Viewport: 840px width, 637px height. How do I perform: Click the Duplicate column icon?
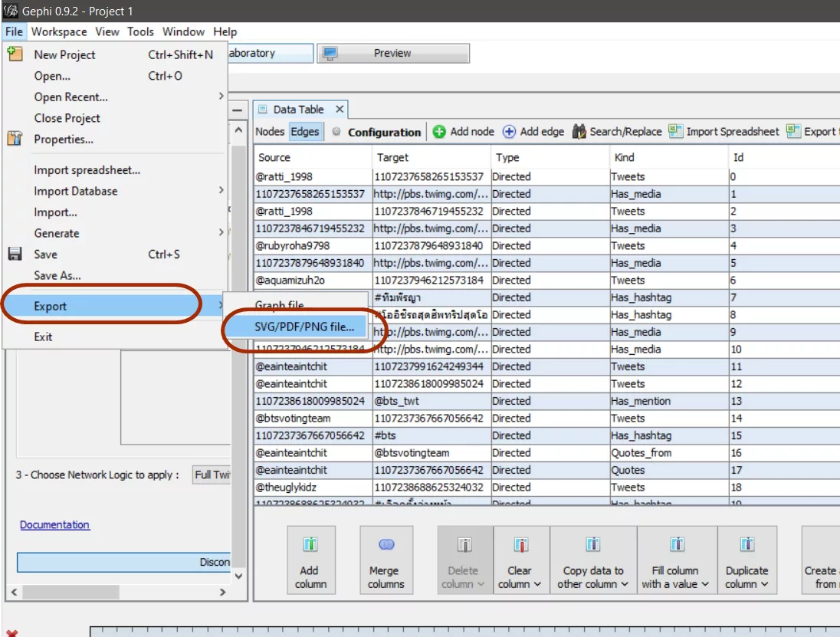pyautogui.click(x=746, y=544)
